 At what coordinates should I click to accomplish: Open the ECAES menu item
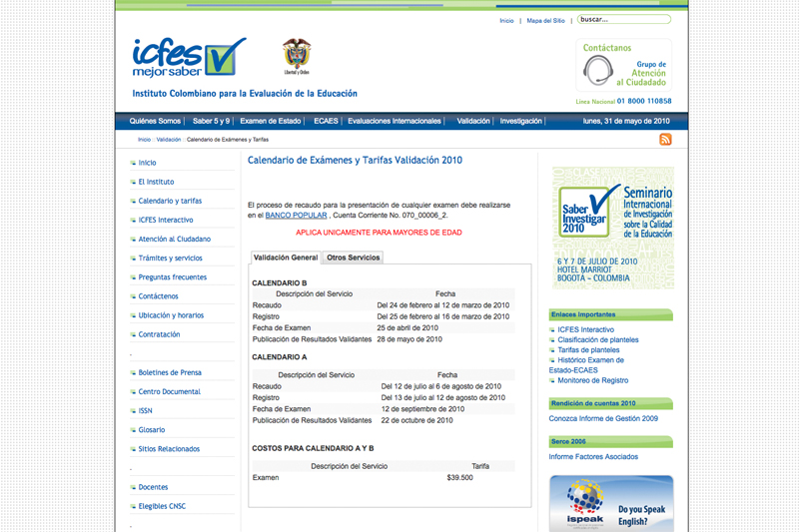point(326,121)
